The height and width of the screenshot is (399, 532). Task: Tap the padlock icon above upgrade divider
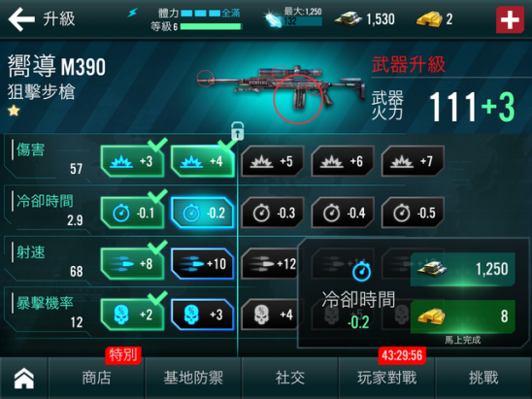238,131
